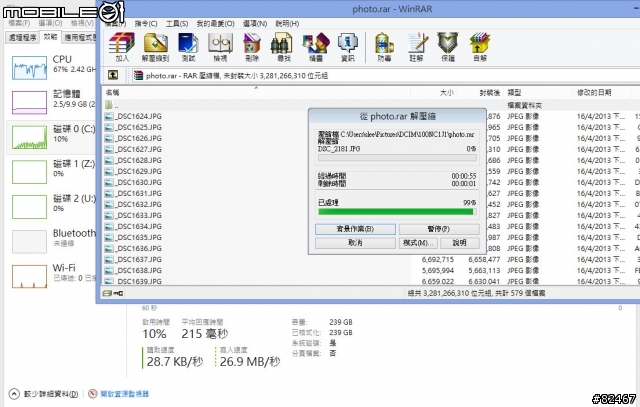The height and width of the screenshot is (407, 640).
Task: Click 較少詳細資料(D) in Task Manager
Action: pyautogui.click(x=44, y=394)
